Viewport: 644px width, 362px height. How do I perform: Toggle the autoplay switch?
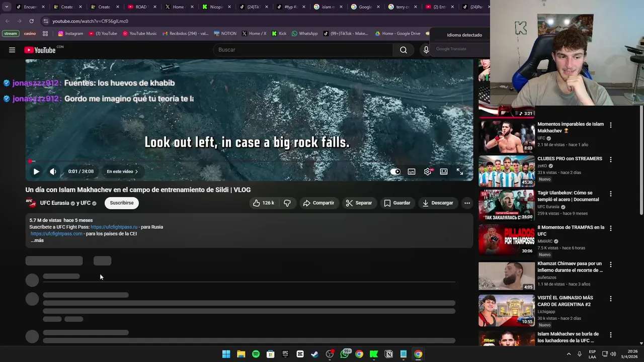click(395, 171)
